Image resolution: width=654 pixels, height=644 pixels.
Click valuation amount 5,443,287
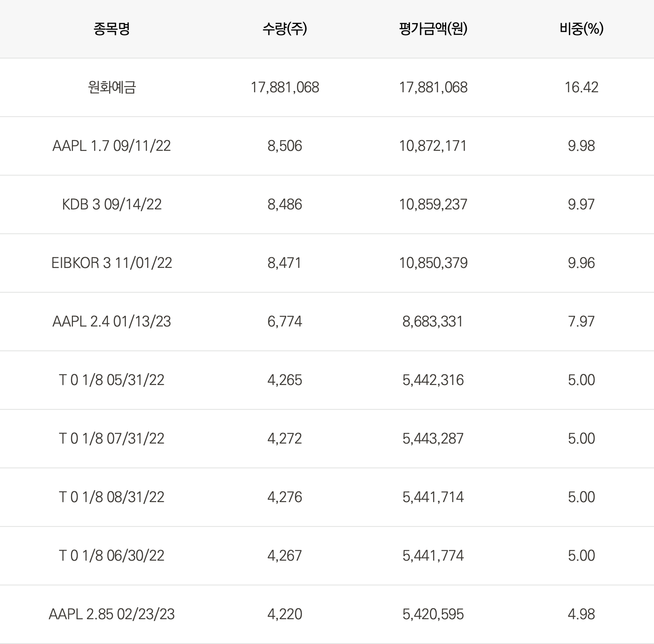[433, 439]
